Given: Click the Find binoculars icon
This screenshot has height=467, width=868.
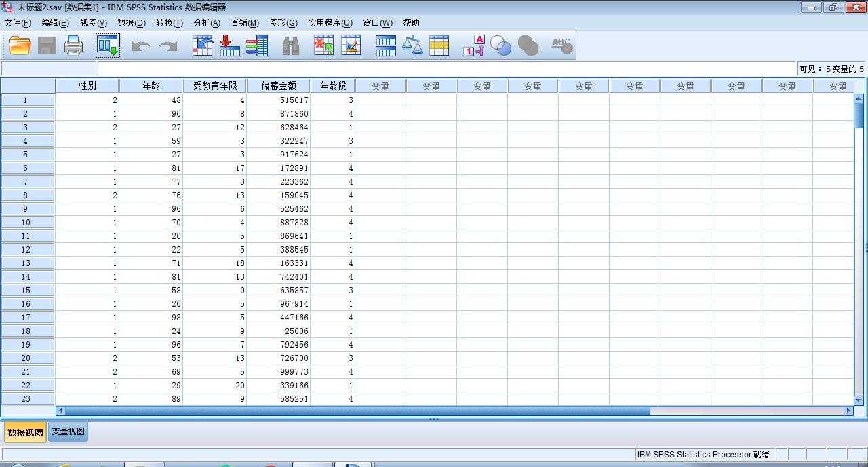Looking at the screenshot, I should (291, 45).
